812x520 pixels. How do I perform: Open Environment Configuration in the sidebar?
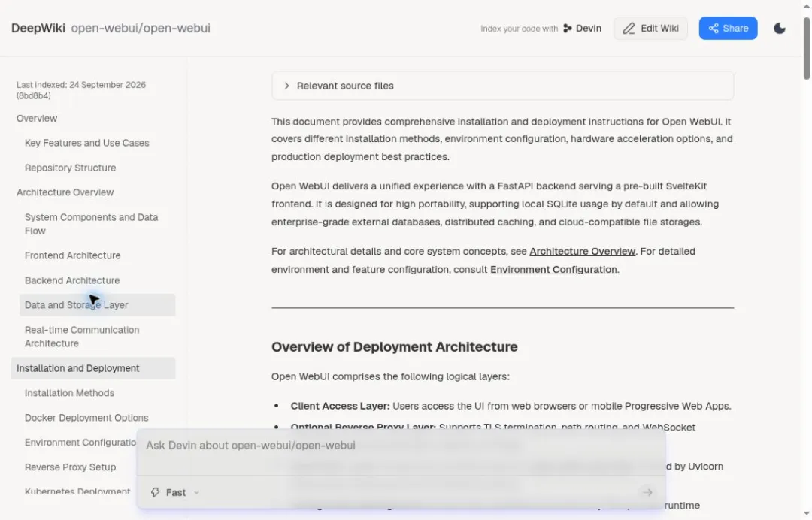pos(80,443)
